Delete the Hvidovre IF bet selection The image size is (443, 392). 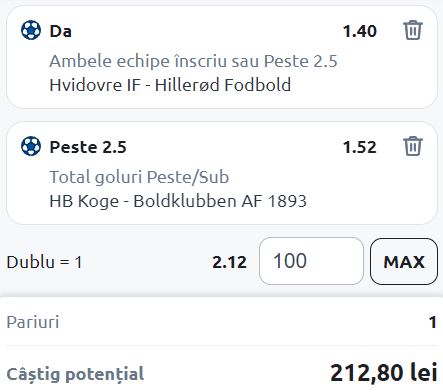click(x=413, y=30)
